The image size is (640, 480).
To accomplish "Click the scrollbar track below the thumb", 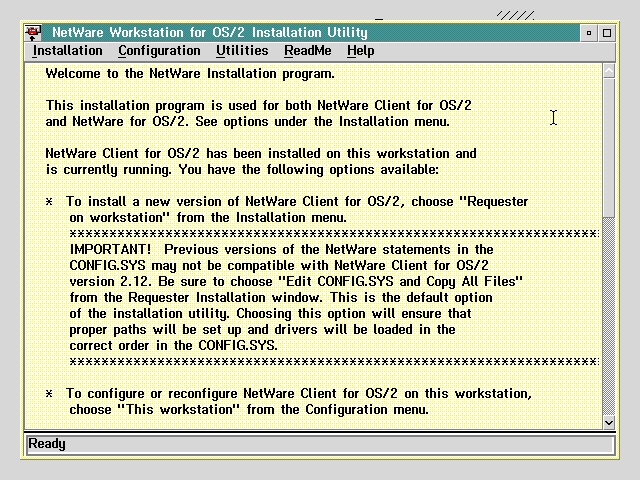I will click(x=609, y=316).
